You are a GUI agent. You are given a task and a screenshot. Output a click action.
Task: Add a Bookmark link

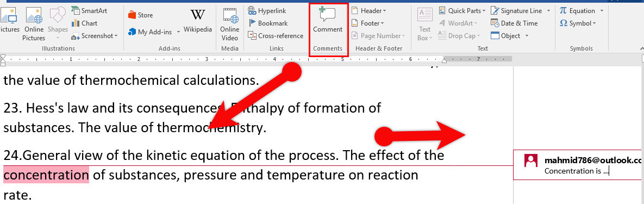click(x=268, y=23)
